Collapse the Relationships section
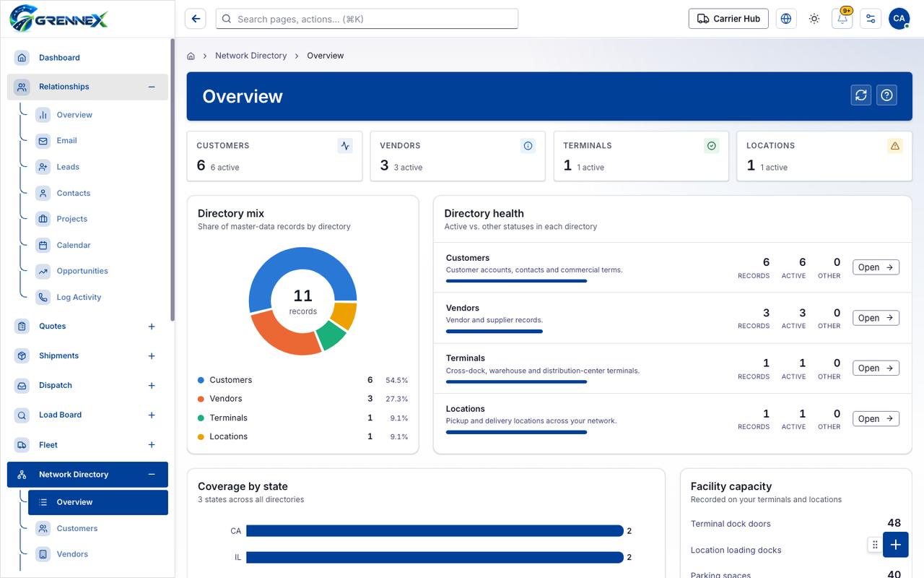924x578 pixels. (x=152, y=87)
